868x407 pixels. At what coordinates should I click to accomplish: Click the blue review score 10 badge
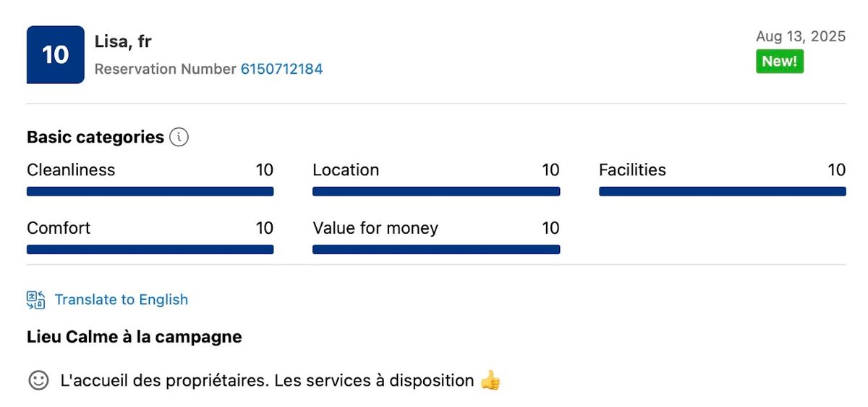click(56, 55)
